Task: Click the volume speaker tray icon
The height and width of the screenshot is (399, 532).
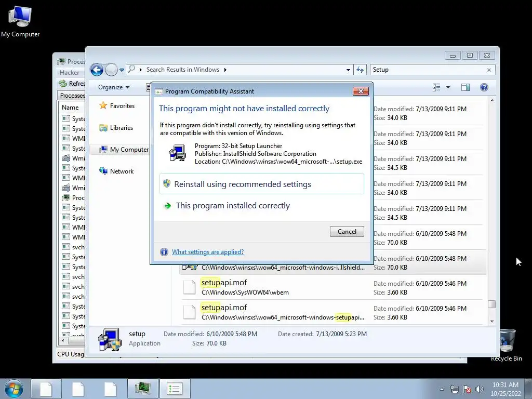Action: (x=480, y=389)
